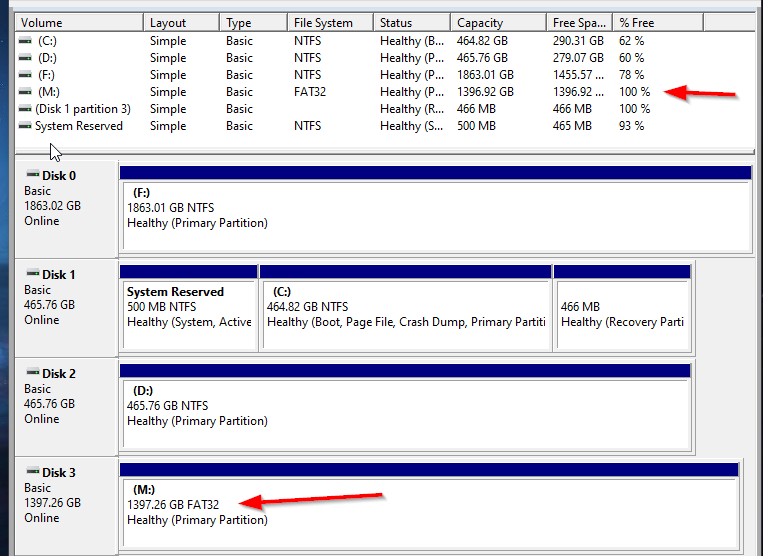Sort by the Free Space column header
This screenshot has width=763, height=556.
pos(580,23)
